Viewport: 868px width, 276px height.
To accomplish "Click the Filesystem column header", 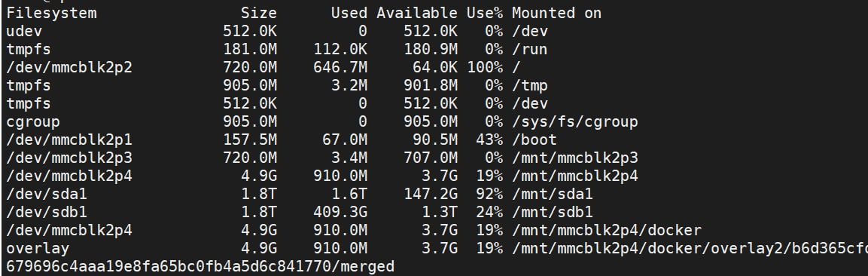I will pyautogui.click(x=51, y=13).
